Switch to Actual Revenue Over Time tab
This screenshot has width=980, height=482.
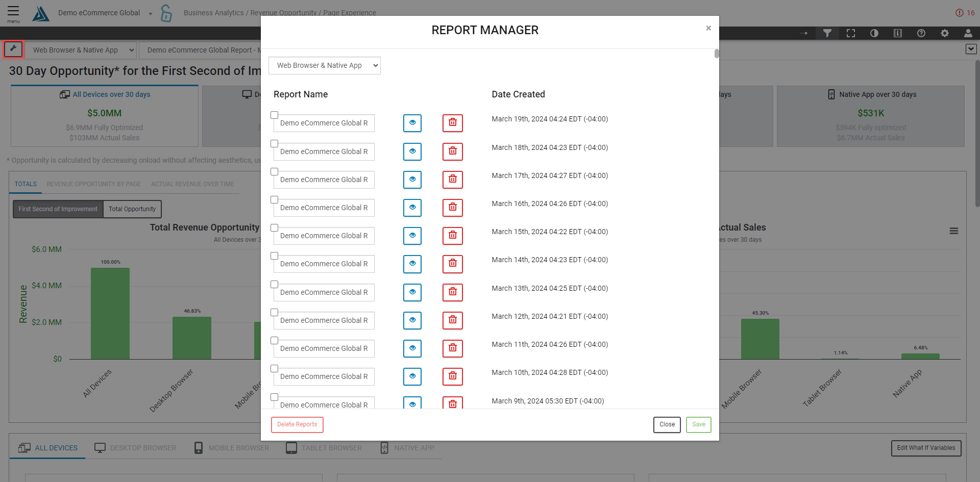pyautogui.click(x=192, y=184)
